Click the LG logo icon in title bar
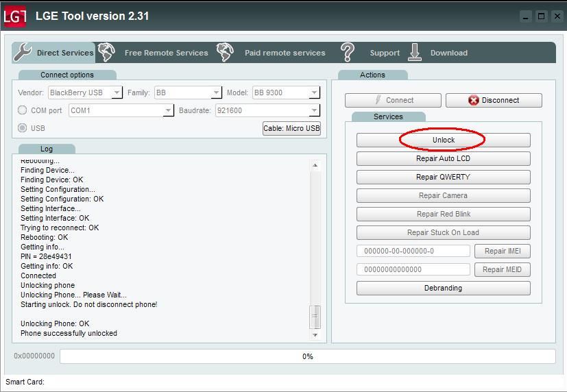Screen dimensions: 567x392 click(x=15, y=16)
